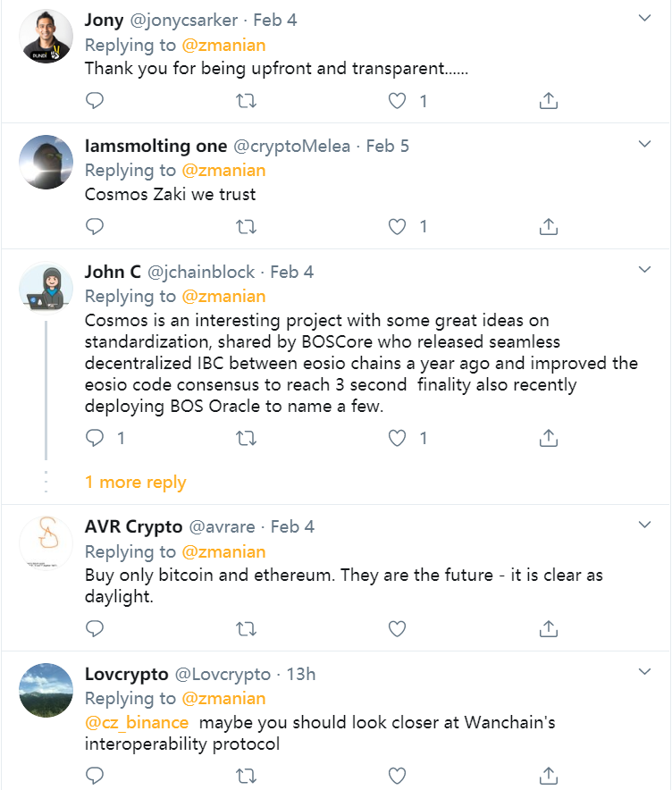The height and width of the screenshot is (790, 672).
Task: Open John C's profile avatar
Action: pyautogui.click(x=46, y=290)
